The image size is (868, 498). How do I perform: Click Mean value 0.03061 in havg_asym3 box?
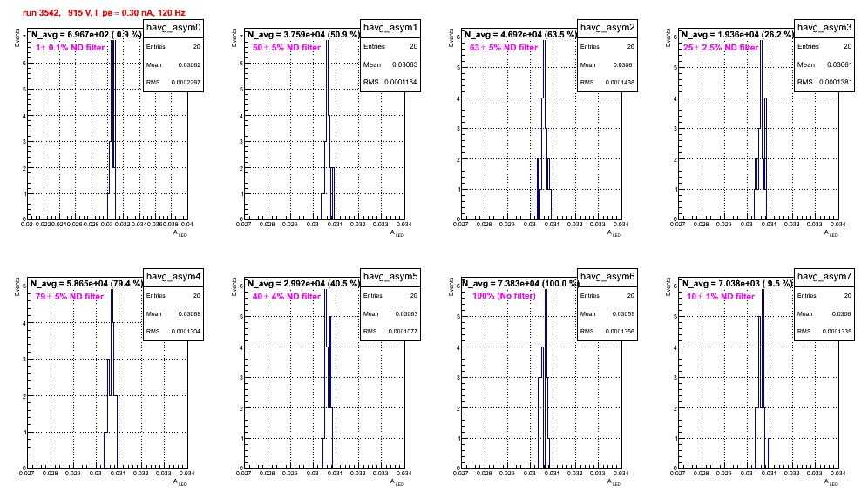click(x=839, y=64)
